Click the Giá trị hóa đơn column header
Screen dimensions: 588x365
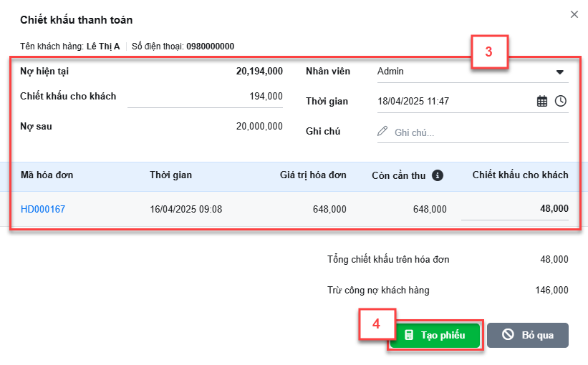[313, 175]
